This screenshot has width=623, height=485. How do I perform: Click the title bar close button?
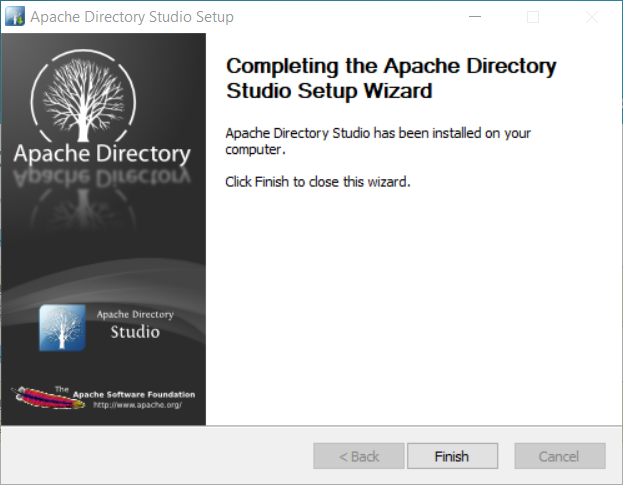pyautogui.click(x=592, y=17)
